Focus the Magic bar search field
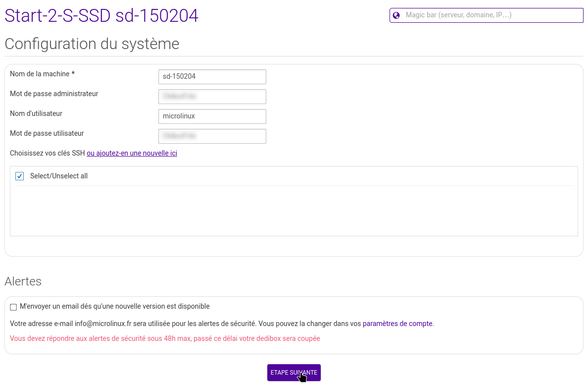The width and height of the screenshot is (588, 386). tap(490, 15)
